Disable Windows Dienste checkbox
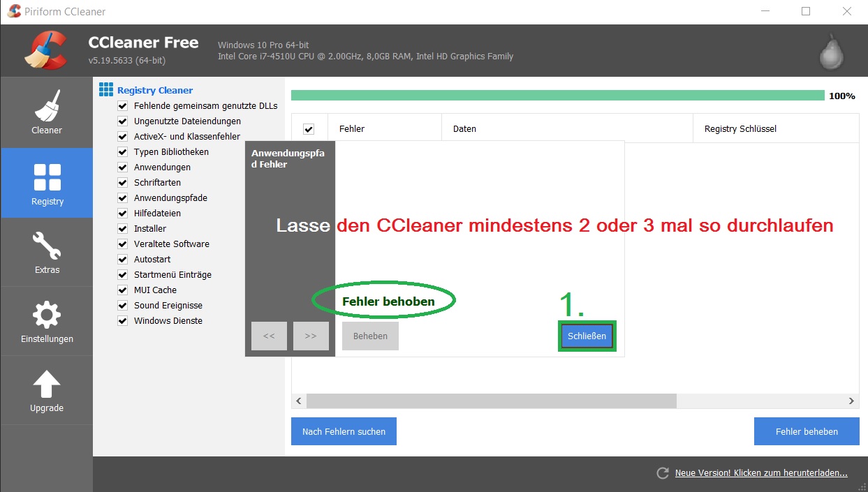The width and height of the screenshot is (868, 492). [123, 321]
